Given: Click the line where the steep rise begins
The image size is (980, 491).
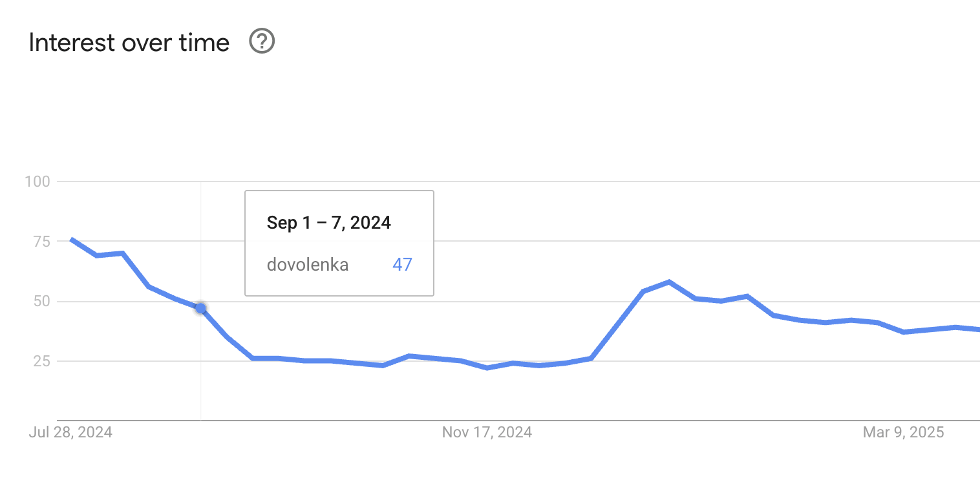Looking at the screenshot, I should pyautogui.click(x=591, y=358).
